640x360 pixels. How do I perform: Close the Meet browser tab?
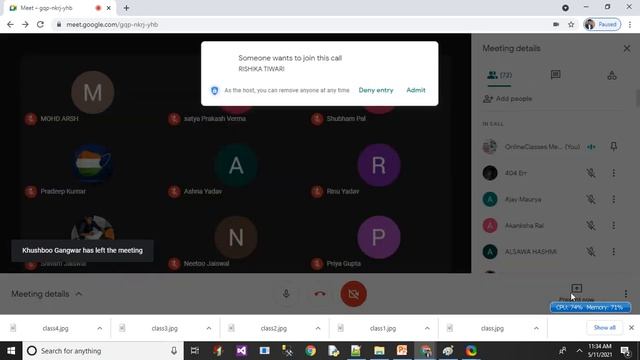(109, 8)
